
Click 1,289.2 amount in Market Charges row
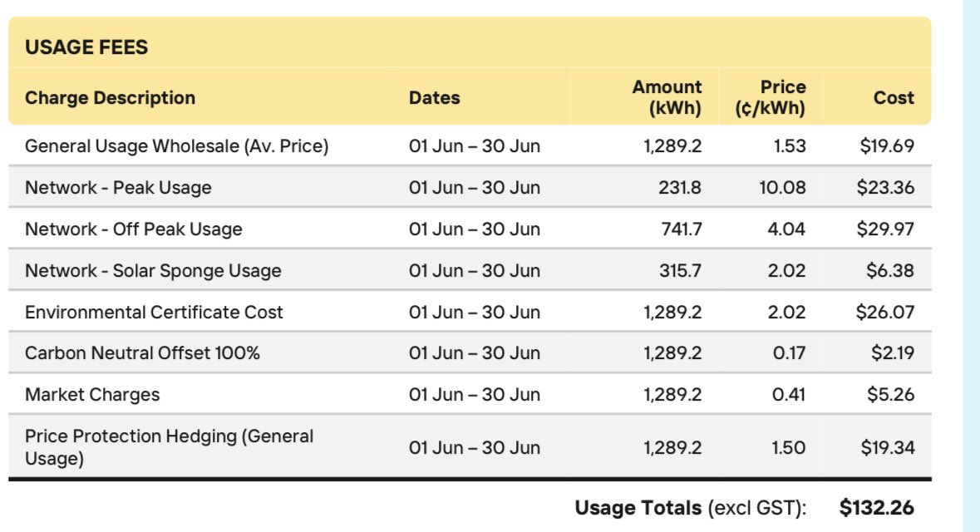click(x=672, y=395)
